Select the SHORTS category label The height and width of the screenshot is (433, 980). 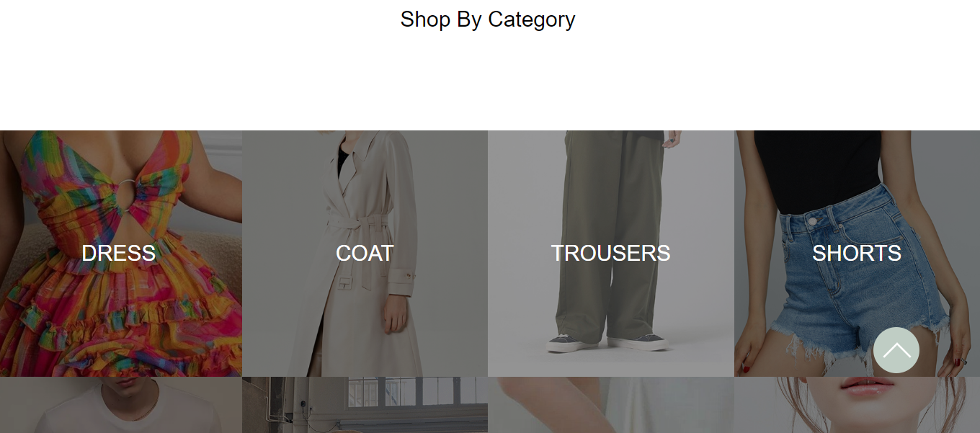click(857, 254)
